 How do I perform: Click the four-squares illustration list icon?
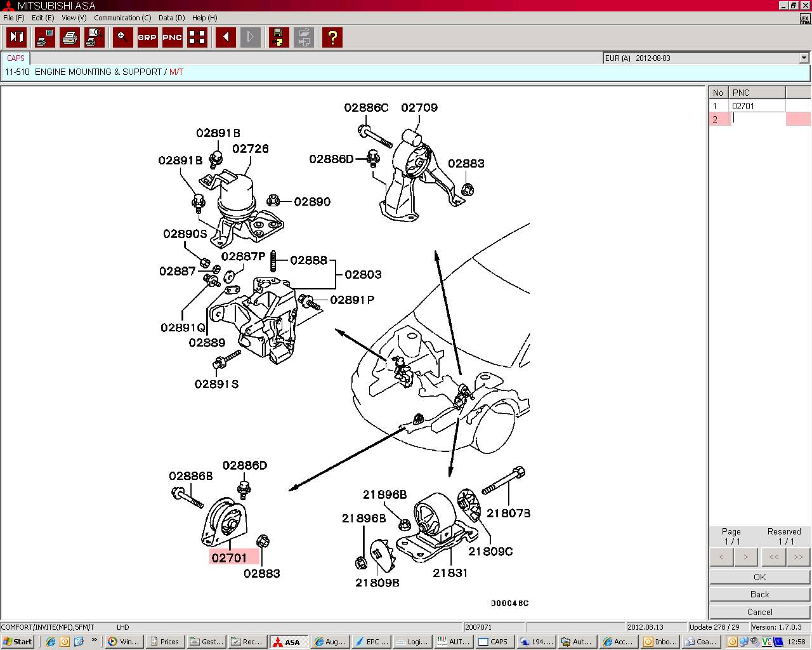(x=197, y=37)
